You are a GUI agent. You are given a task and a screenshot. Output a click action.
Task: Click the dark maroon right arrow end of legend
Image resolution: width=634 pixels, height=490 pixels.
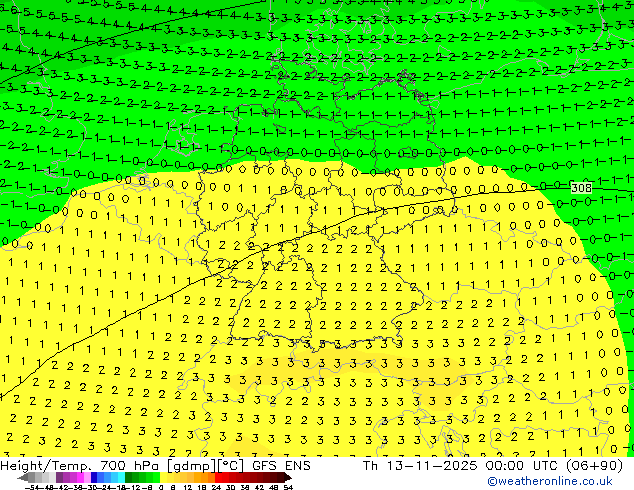[x=287, y=477]
